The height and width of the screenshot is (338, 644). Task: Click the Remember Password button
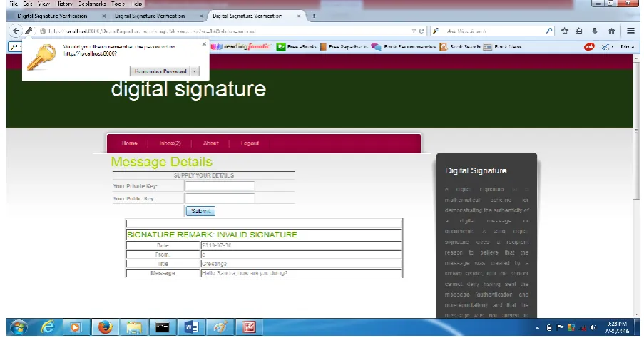[160, 71]
